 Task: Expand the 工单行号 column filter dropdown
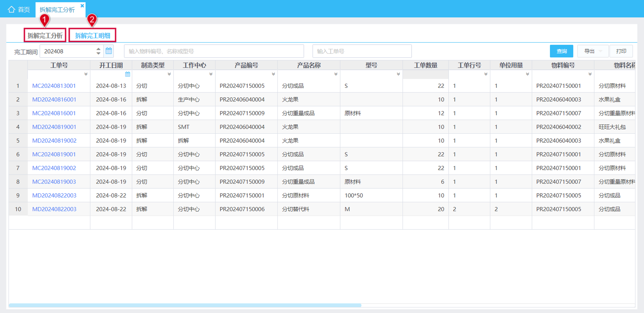tap(486, 74)
